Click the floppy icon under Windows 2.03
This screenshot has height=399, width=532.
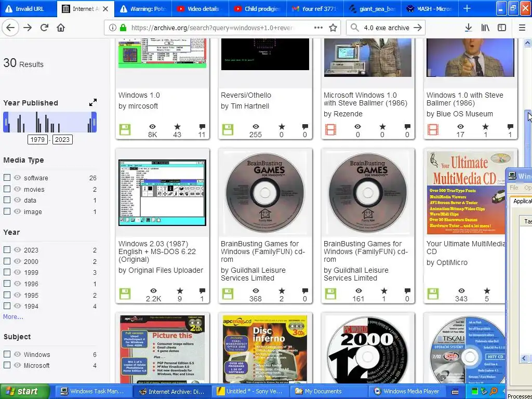coord(125,294)
